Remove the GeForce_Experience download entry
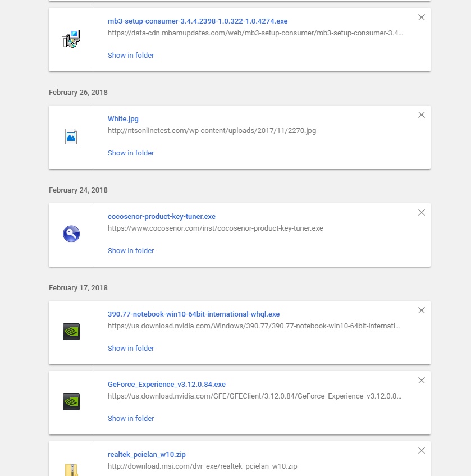The width and height of the screenshot is (471, 476). [x=422, y=381]
